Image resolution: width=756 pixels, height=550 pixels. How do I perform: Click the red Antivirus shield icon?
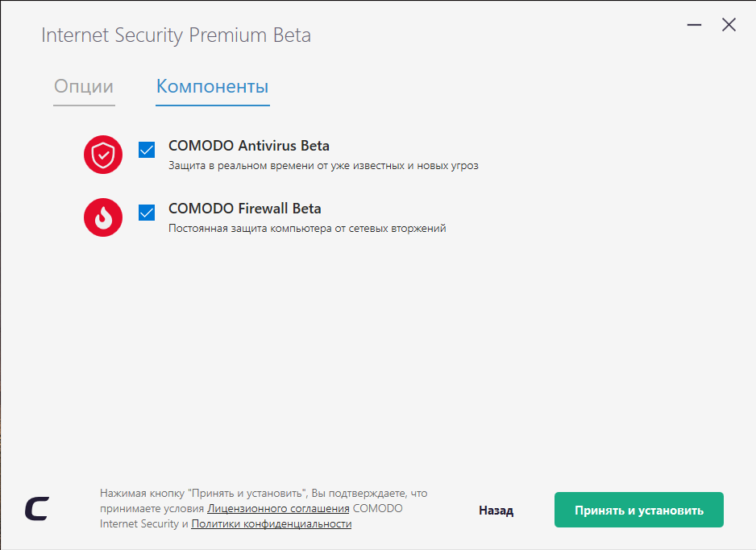[x=103, y=155]
